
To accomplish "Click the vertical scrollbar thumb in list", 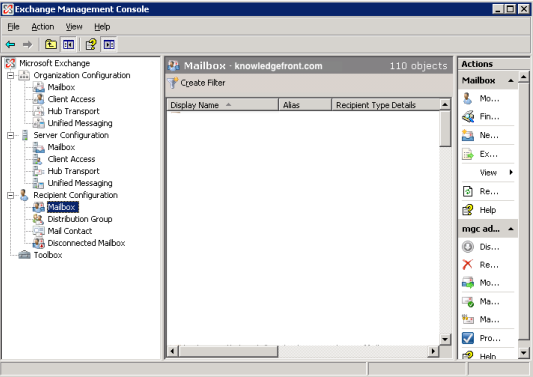I will coord(445,128).
